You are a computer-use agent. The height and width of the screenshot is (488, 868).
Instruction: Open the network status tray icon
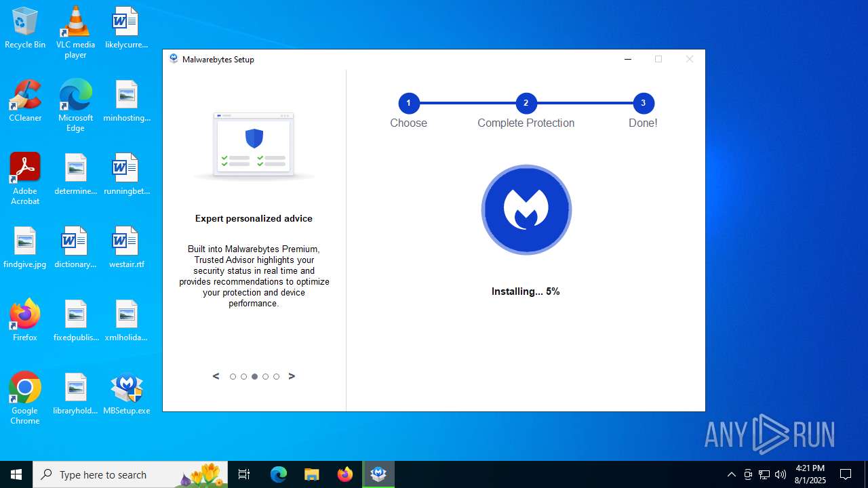pos(764,474)
